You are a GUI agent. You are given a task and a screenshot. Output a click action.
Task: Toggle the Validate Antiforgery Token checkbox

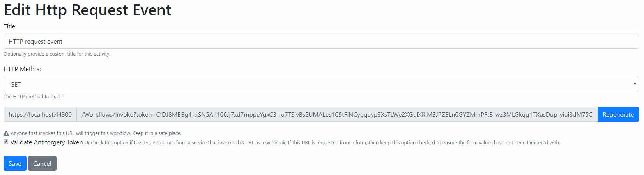6,142
